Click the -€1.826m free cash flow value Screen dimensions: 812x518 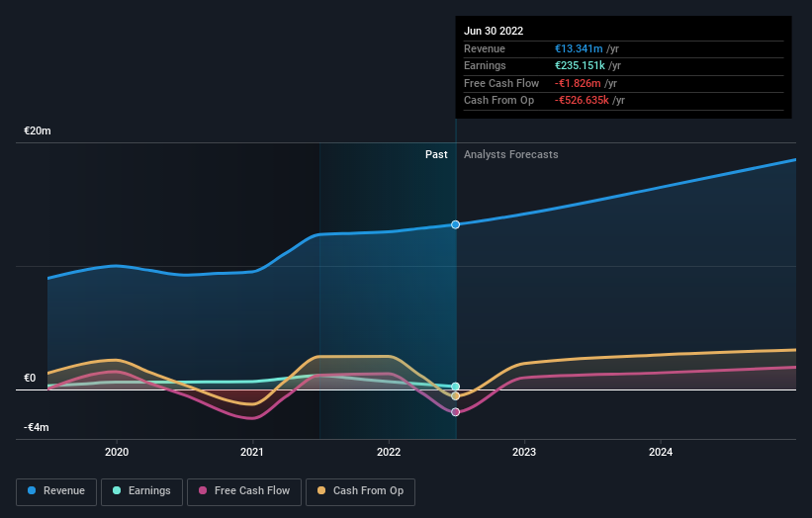(578, 83)
